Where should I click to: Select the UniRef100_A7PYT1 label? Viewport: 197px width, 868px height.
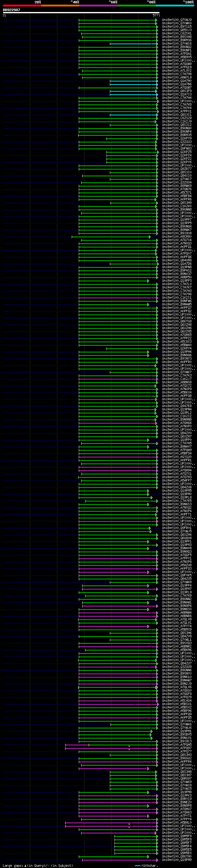[177, 816]
